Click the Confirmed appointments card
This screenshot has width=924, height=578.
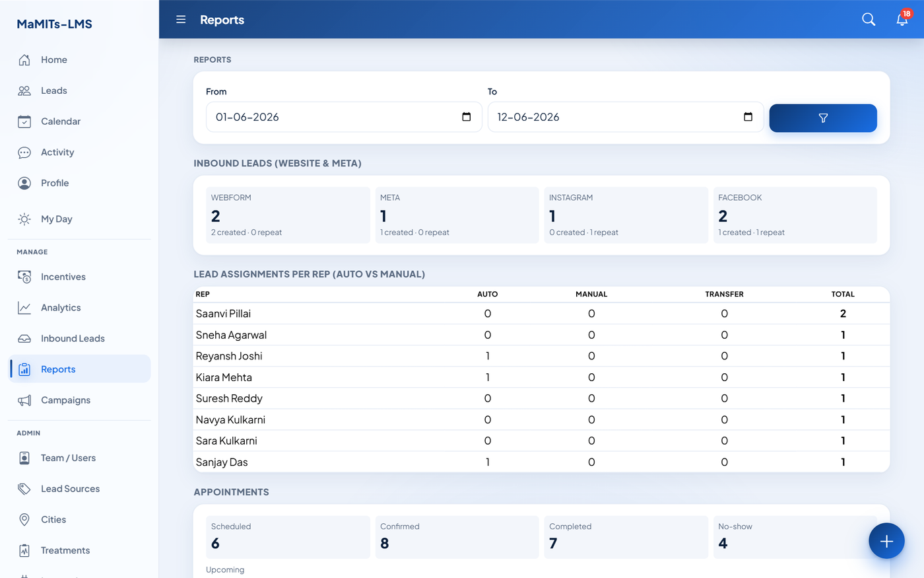tap(457, 537)
